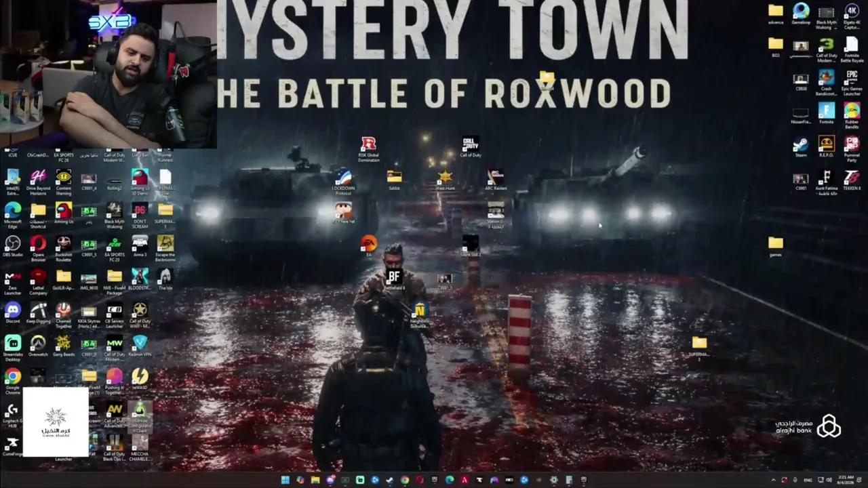The width and height of the screenshot is (868, 488).
Task: Select the Gang Beasts desktop icon
Action: 63,346
